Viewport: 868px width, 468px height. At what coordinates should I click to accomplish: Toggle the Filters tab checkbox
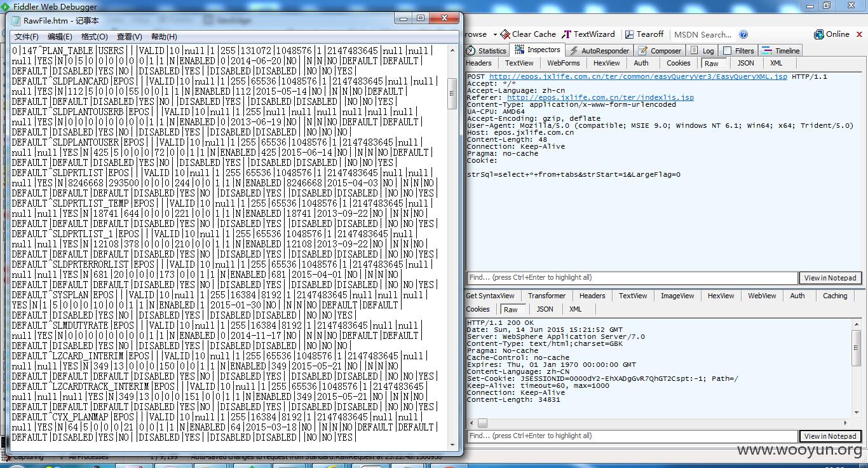pyautogui.click(x=727, y=51)
